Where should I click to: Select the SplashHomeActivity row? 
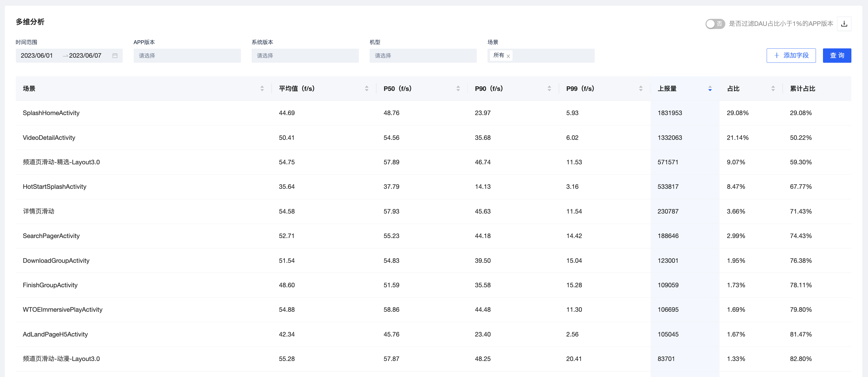(433, 113)
